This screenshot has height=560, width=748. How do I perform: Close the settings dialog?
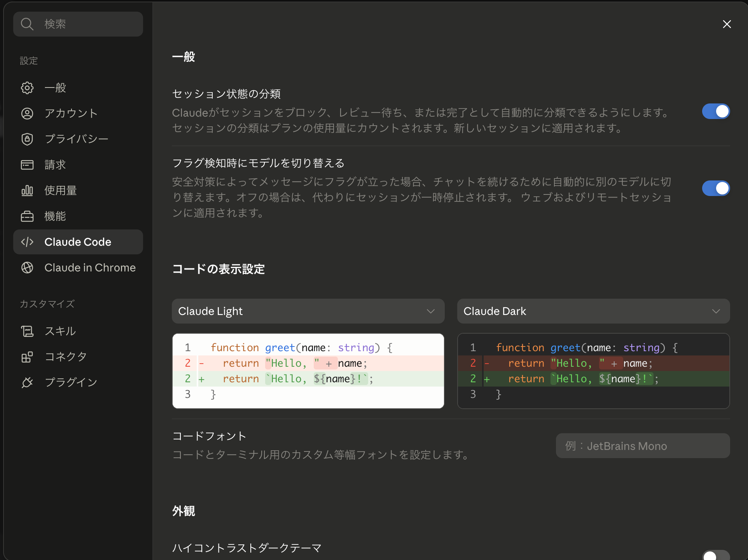(727, 24)
